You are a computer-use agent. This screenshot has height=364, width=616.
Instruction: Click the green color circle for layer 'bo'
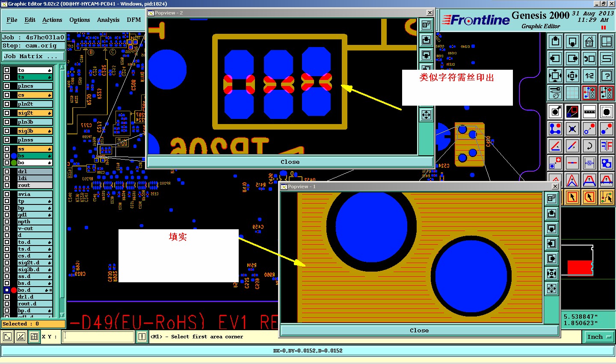click(14, 163)
